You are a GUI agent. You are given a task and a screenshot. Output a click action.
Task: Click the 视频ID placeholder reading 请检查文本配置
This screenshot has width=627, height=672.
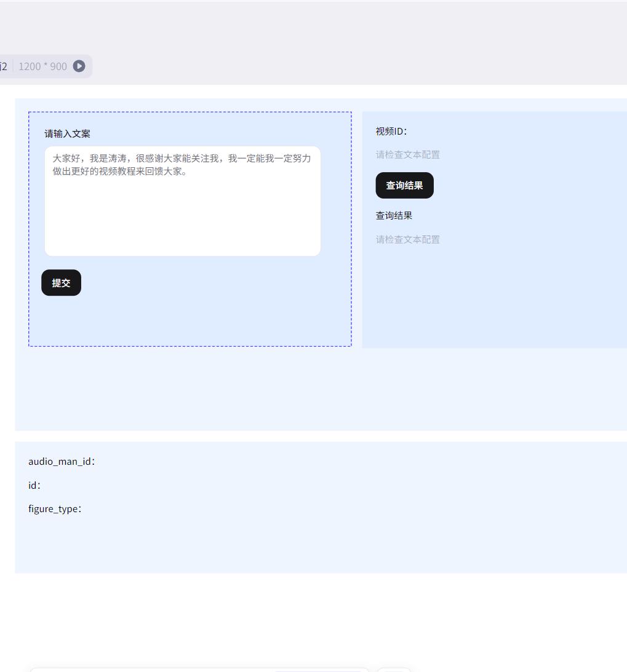407,155
